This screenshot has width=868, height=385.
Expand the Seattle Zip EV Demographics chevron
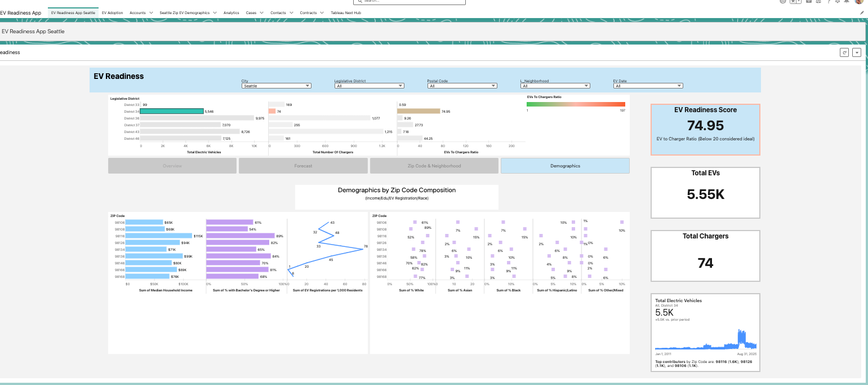click(215, 12)
